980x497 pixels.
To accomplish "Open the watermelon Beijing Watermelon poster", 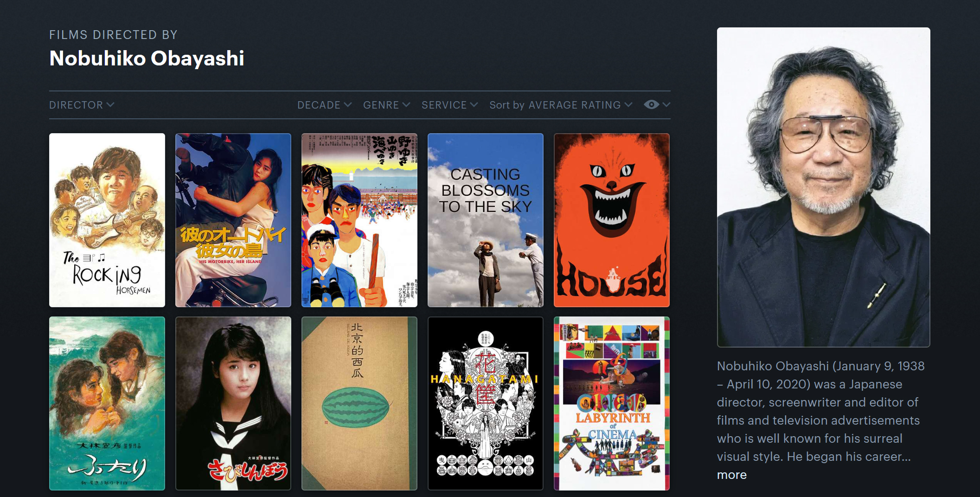I will (x=359, y=403).
